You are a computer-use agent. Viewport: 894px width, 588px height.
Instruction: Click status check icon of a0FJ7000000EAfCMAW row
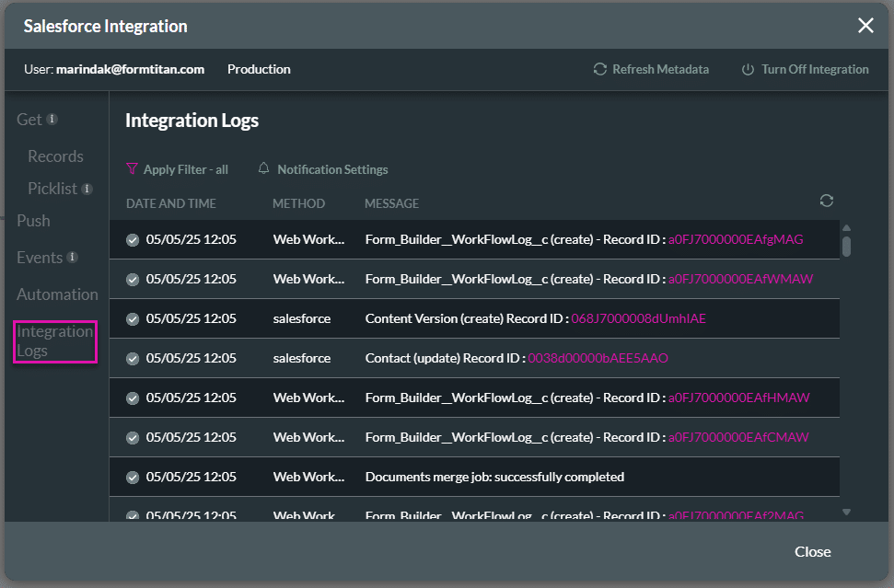pos(133,438)
